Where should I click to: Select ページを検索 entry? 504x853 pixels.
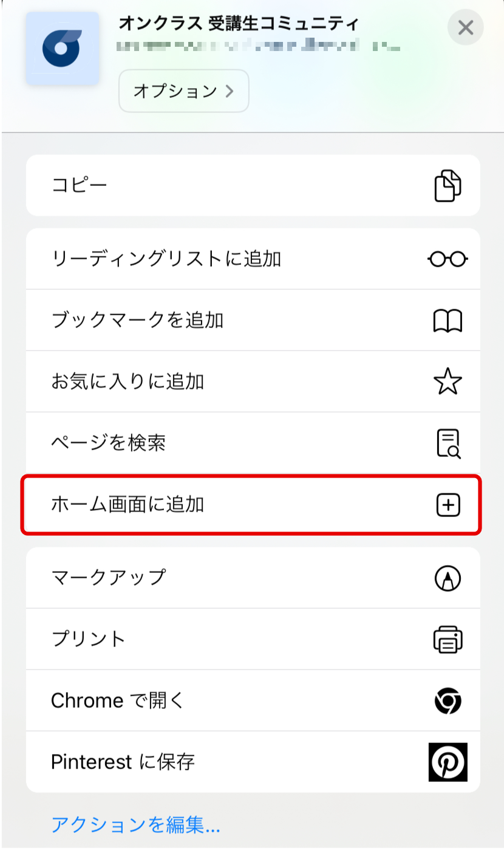click(x=253, y=444)
